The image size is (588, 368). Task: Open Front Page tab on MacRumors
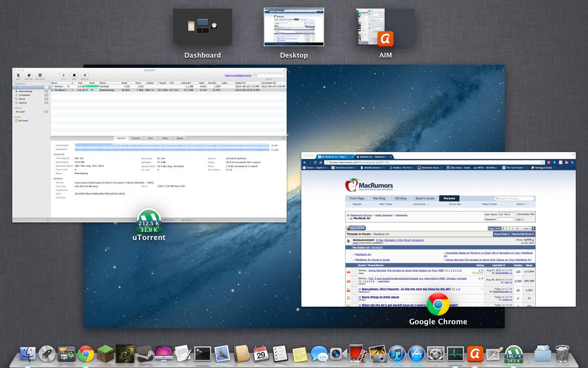click(x=356, y=198)
